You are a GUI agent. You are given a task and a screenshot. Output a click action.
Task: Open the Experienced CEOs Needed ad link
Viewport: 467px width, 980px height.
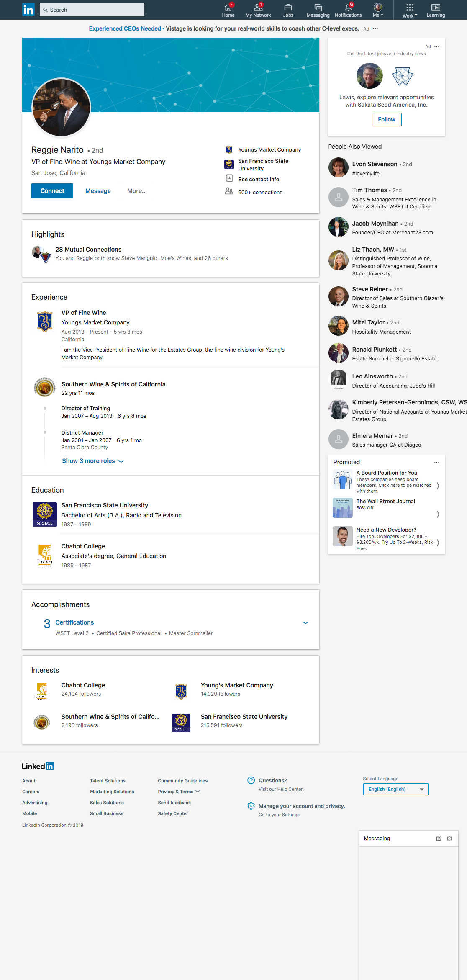point(125,28)
